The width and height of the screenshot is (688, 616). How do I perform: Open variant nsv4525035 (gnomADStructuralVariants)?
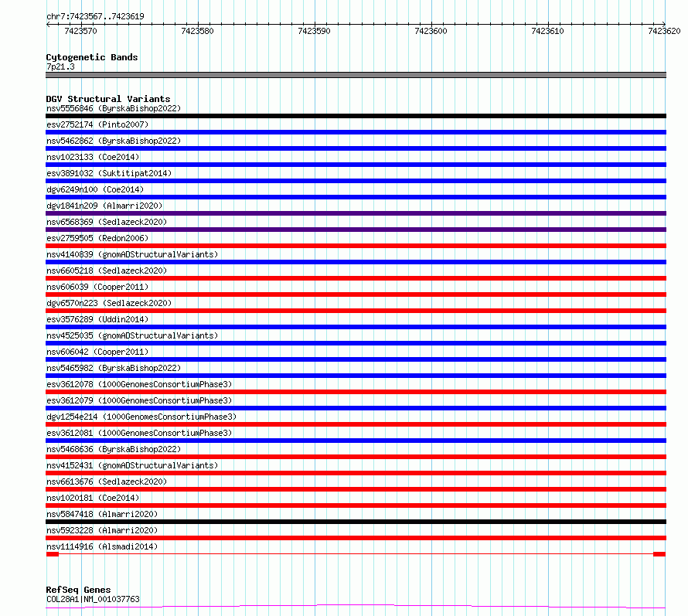click(x=132, y=335)
